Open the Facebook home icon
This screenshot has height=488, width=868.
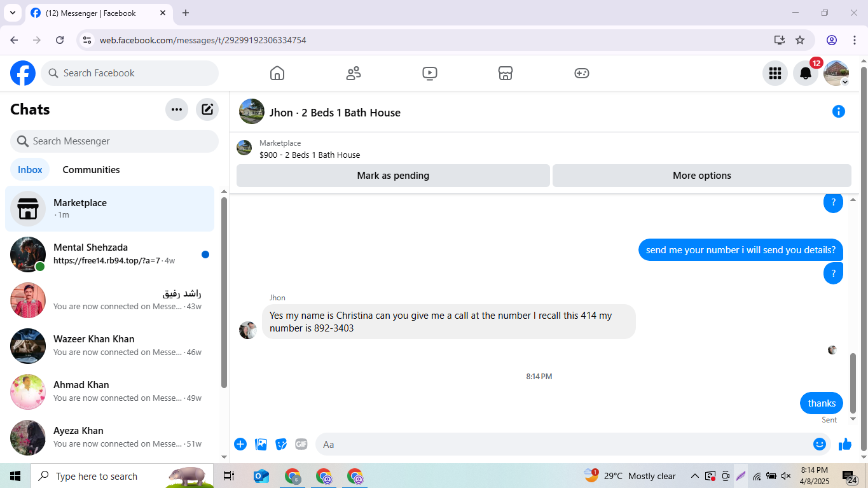point(277,73)
